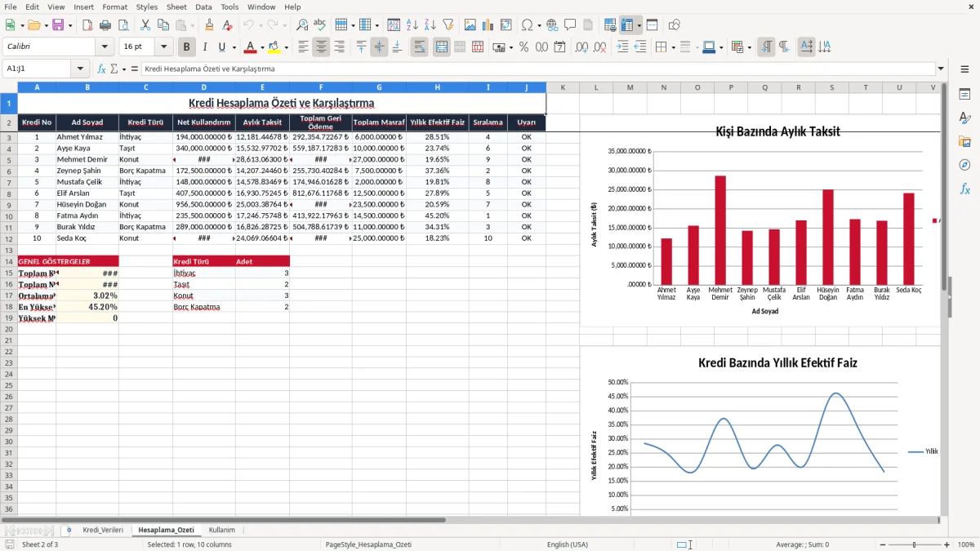Apply yellow Background Color swatch
980x551 pixels.
point(274,47)
